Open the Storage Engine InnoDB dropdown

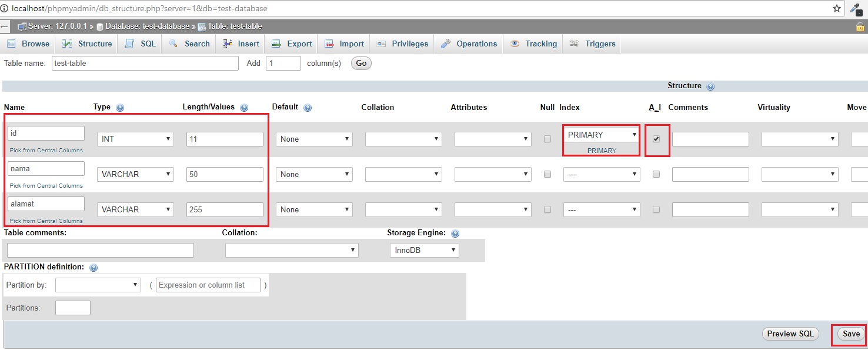(424, 250)
